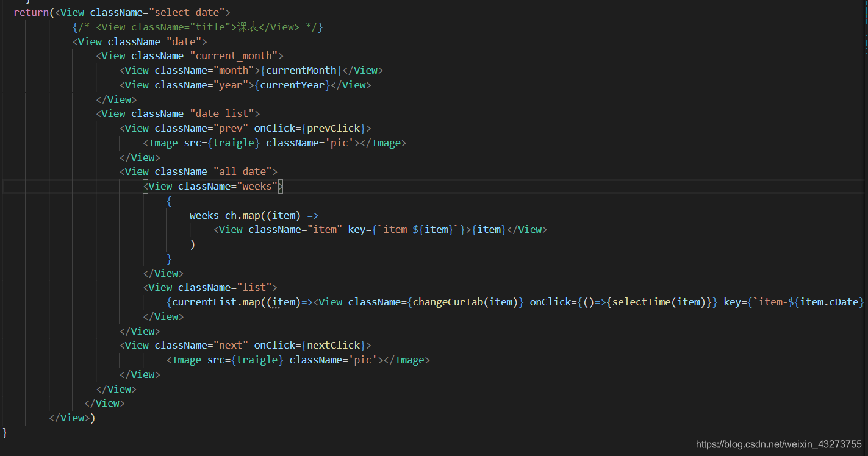Click the changeCurTab function call

click(466, 302)
